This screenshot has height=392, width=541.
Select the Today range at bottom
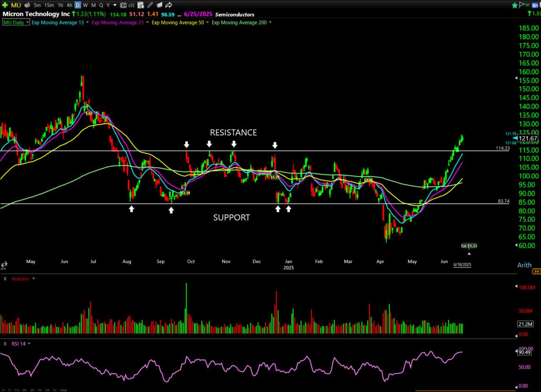63,390
